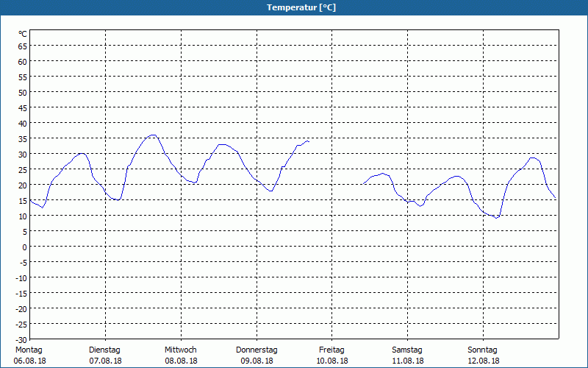Click the date 07.08.18

click(105, 361)
